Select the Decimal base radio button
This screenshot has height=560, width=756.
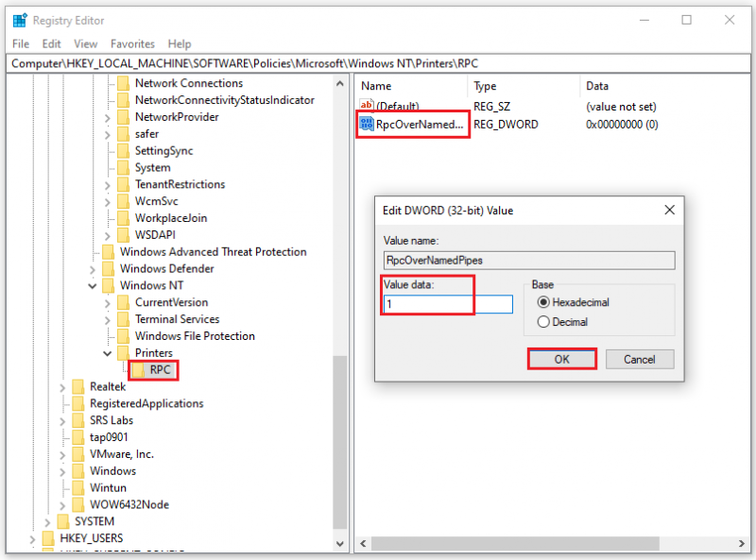(x=543, y=322)
